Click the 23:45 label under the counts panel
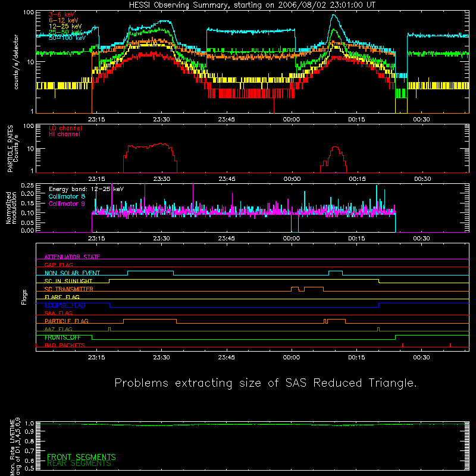This screenshot has height=476, width=476. (227, 120)
